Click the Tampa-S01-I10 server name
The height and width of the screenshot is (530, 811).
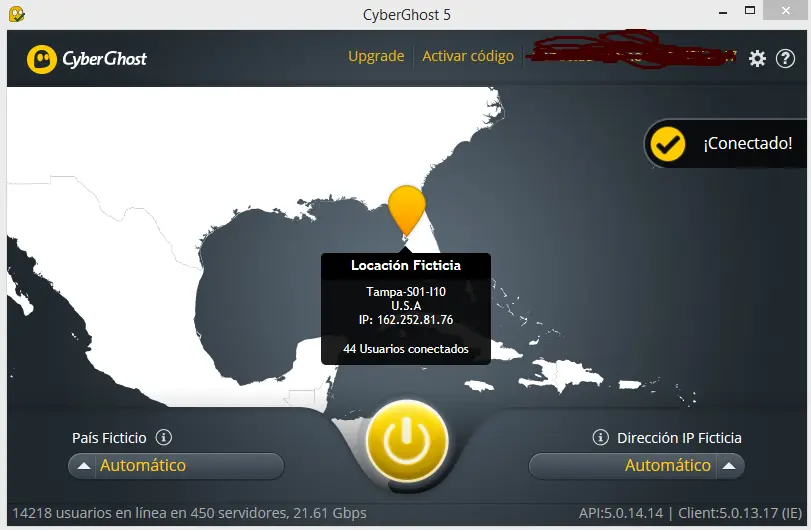[x=406, y=292]
